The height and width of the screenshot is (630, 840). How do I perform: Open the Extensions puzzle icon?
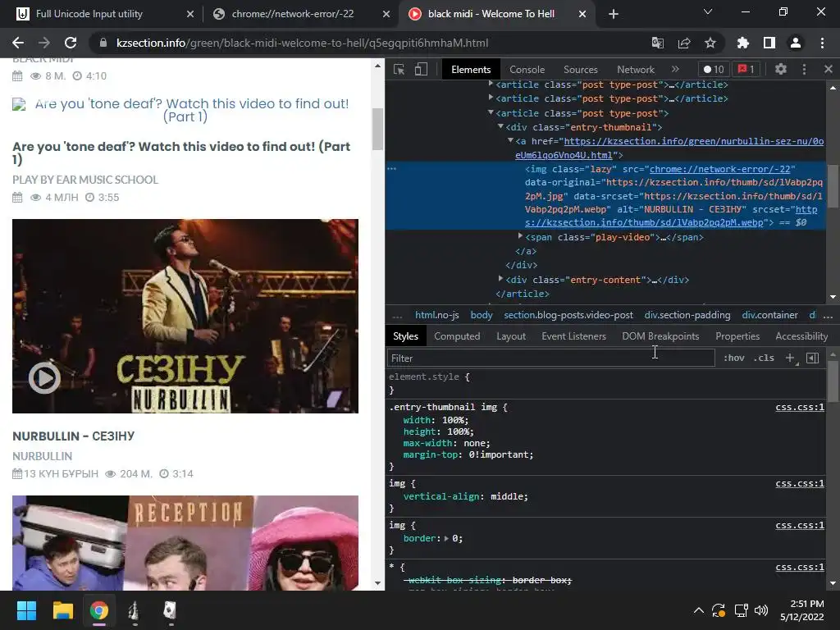(742, 43)
